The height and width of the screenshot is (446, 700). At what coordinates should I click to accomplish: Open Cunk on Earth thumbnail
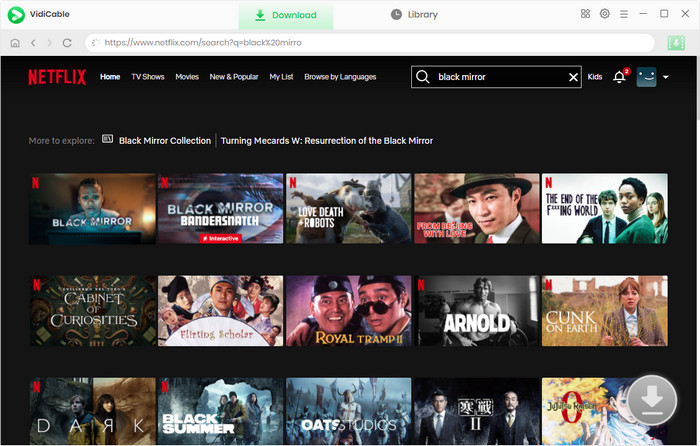(x=605, y=311)
